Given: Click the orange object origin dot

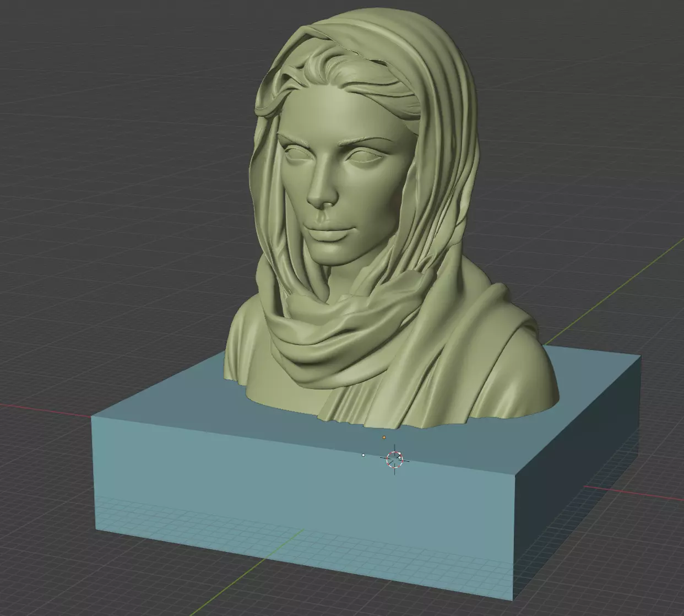Looking at the screenshot, I should tap(384, 437).
